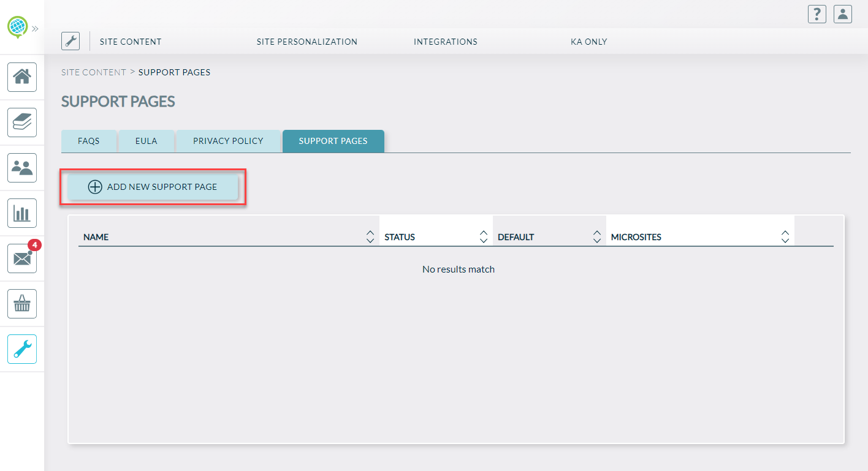
Task: Open the user profile icon
Action: coord(843,14)
